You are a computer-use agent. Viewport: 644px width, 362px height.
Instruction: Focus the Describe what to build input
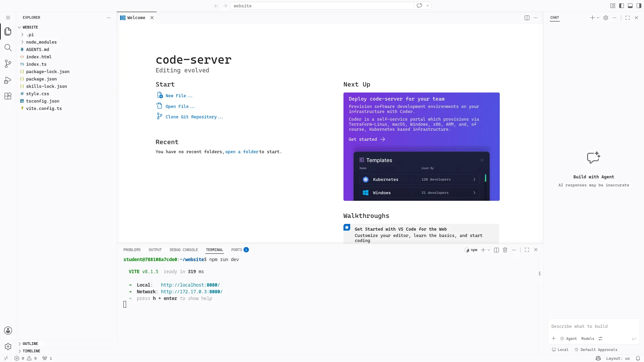click(x=594, y=326)
